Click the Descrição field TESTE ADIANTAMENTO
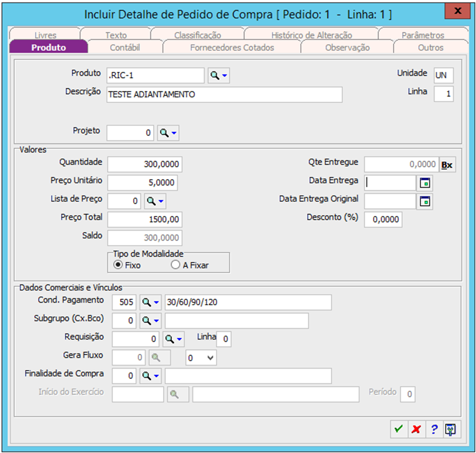 [x=224, y=94]
